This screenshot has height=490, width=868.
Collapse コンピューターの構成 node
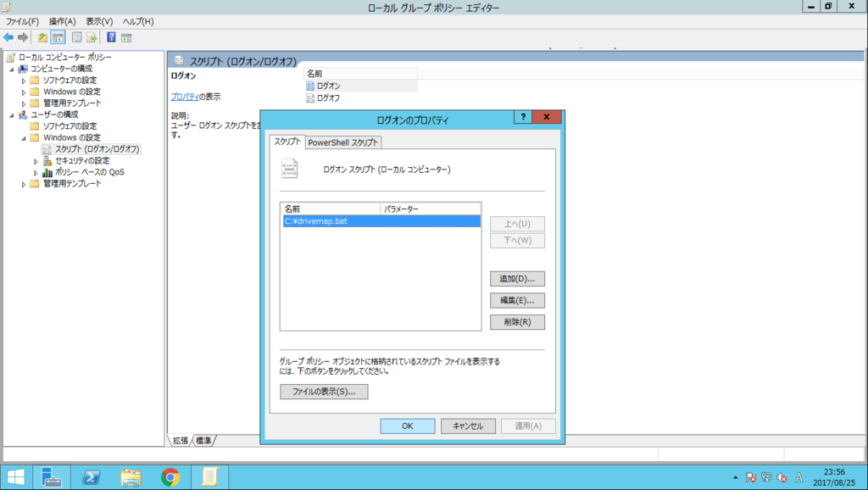click(x=12, y=70)
